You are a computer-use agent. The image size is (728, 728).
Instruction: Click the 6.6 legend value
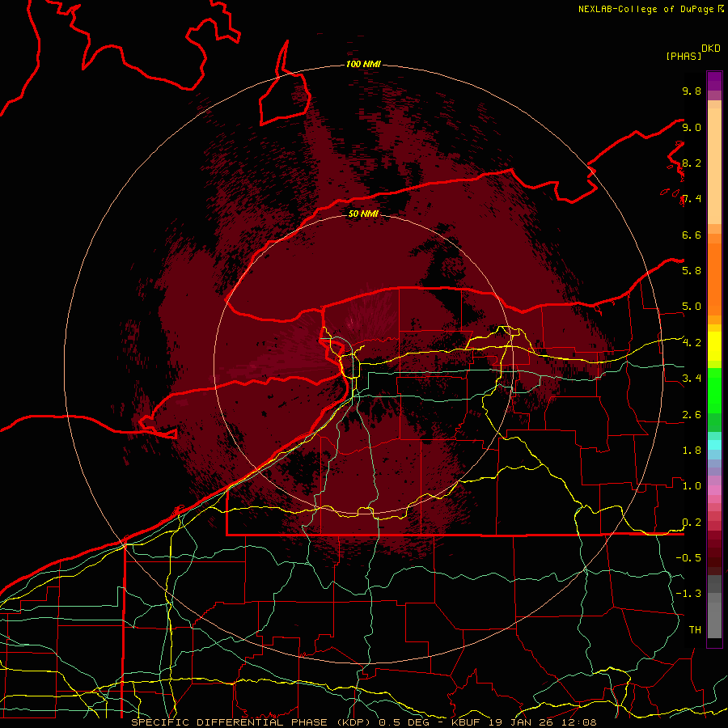tap(692, 235)
